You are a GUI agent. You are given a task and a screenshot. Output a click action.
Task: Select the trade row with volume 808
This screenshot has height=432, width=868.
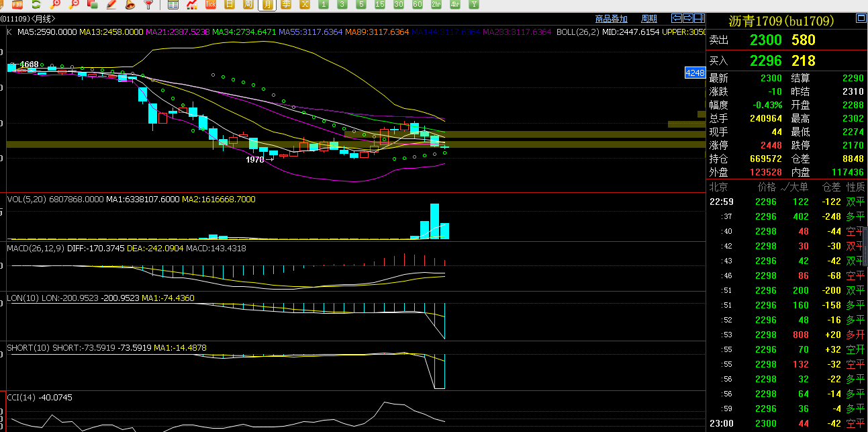click(787, 335)
